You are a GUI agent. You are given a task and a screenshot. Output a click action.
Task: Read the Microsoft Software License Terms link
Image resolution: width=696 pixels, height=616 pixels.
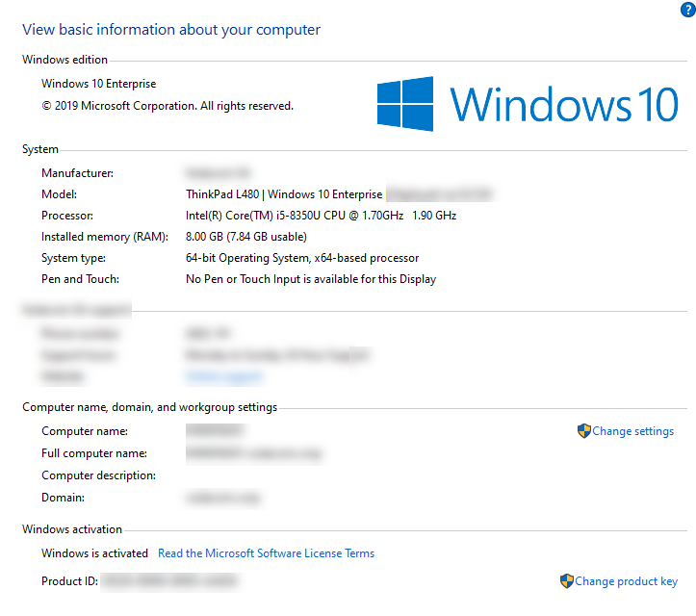tap(267, 553)
